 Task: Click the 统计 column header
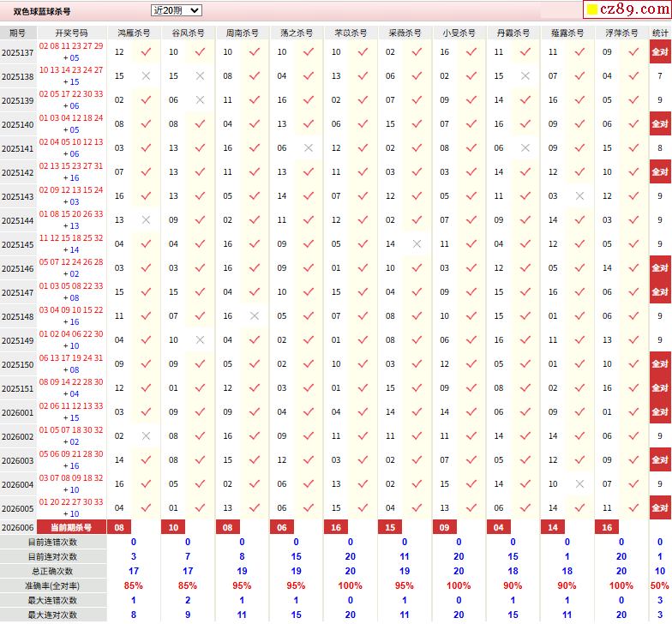[x=660, y=33]
